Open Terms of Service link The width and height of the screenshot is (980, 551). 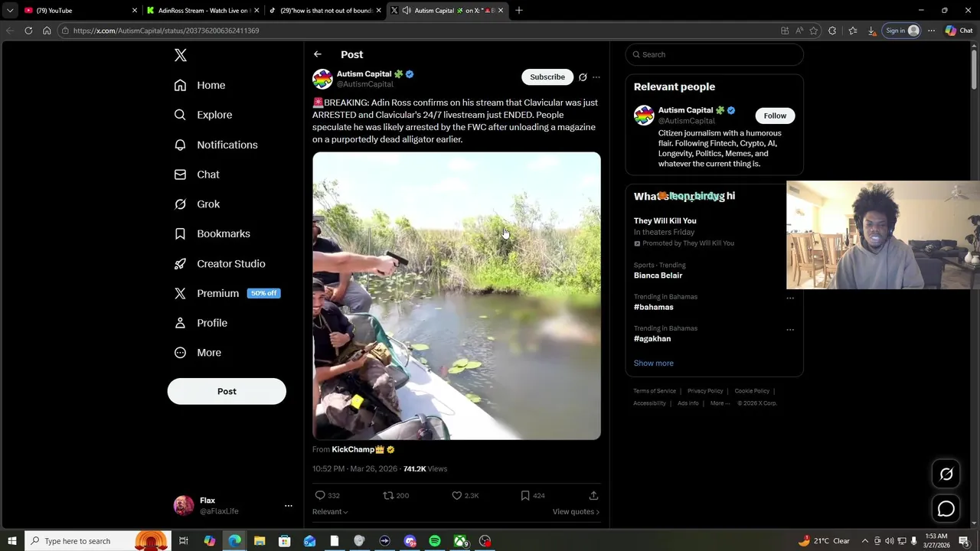(655, 391)
